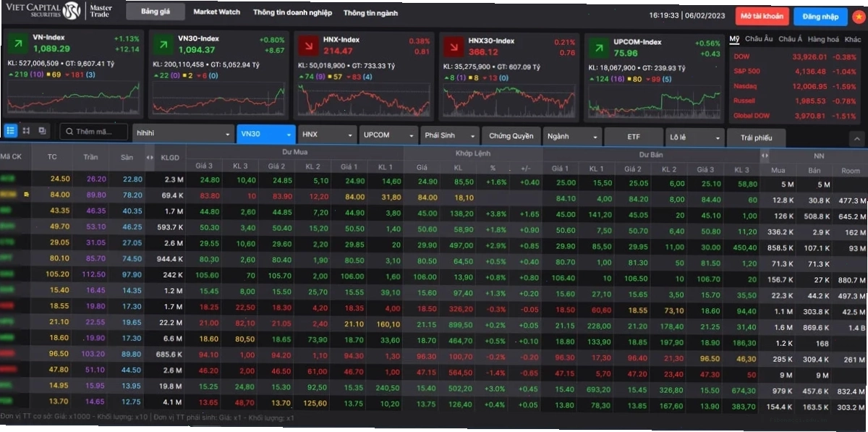
Task: Open the Thông tin doanh nghiệp tab
Action: [x=292, y=13]
